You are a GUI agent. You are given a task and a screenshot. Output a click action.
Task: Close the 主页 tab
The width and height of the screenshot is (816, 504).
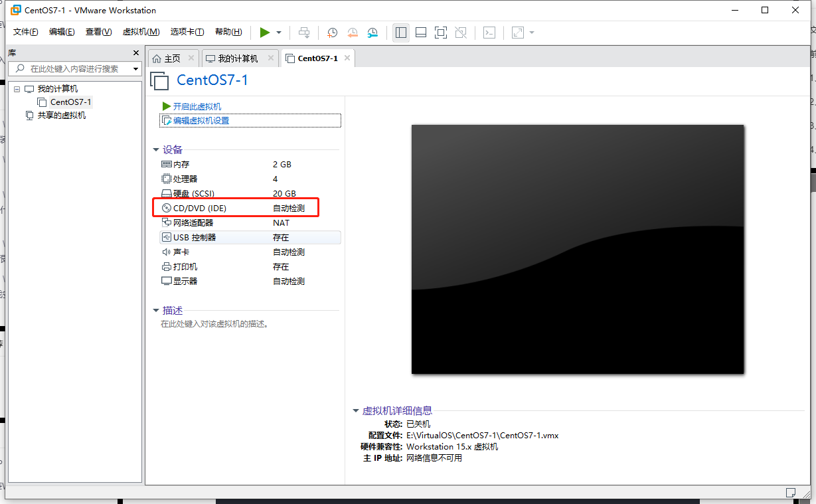(191, 58)
